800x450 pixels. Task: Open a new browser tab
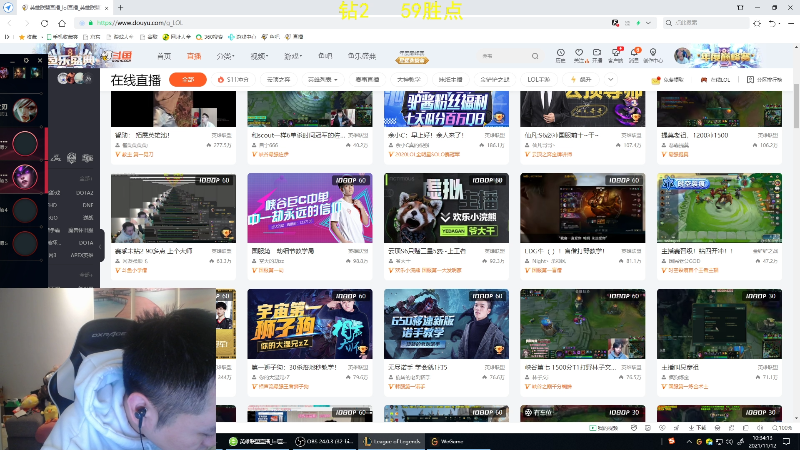120,8
